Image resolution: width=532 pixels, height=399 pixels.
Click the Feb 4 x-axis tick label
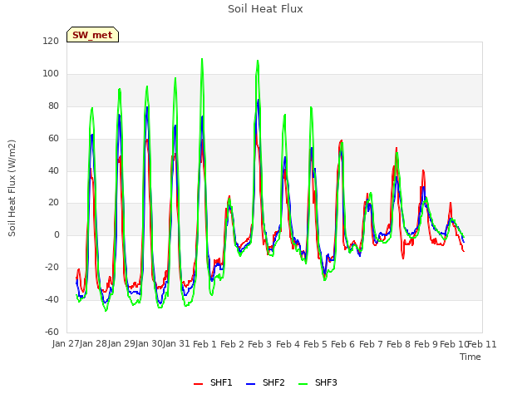[x=288, y=344]
